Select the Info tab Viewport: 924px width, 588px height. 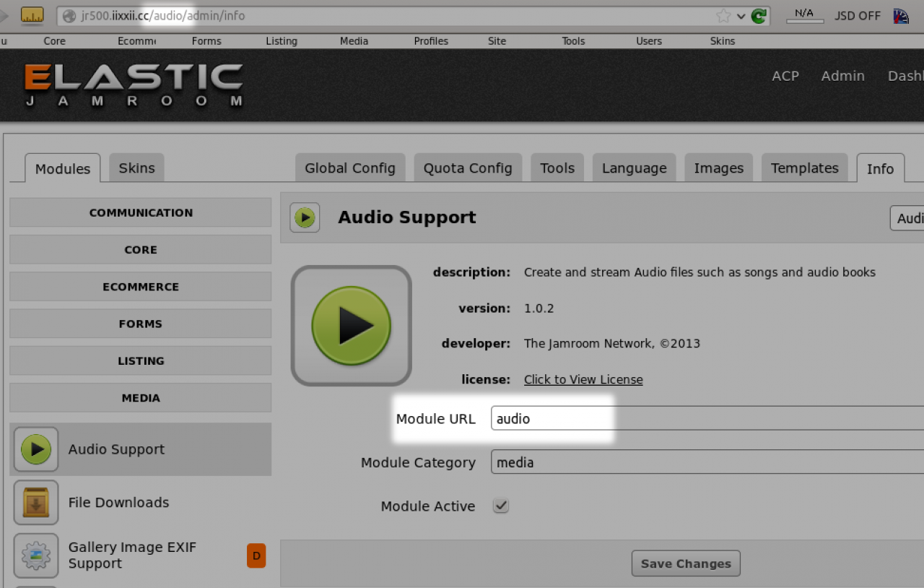(x=880, y=168)
